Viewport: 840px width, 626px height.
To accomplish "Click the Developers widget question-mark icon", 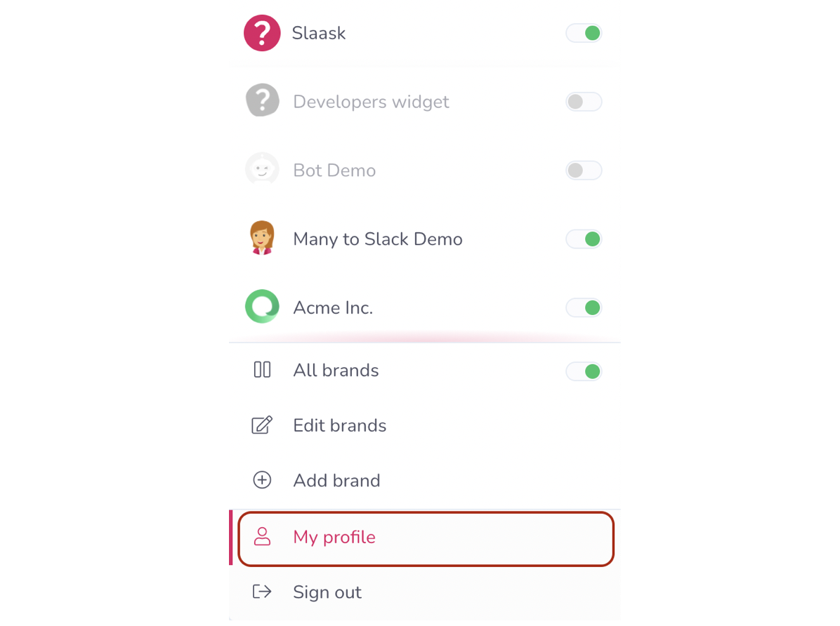I will [x=262, y=101].
